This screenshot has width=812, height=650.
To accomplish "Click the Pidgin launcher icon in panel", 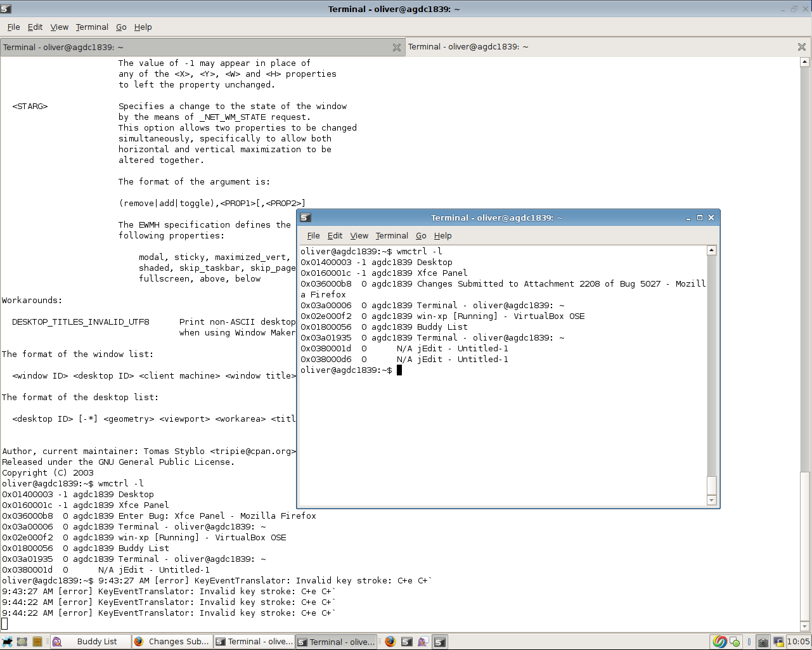I will (423, 642).
